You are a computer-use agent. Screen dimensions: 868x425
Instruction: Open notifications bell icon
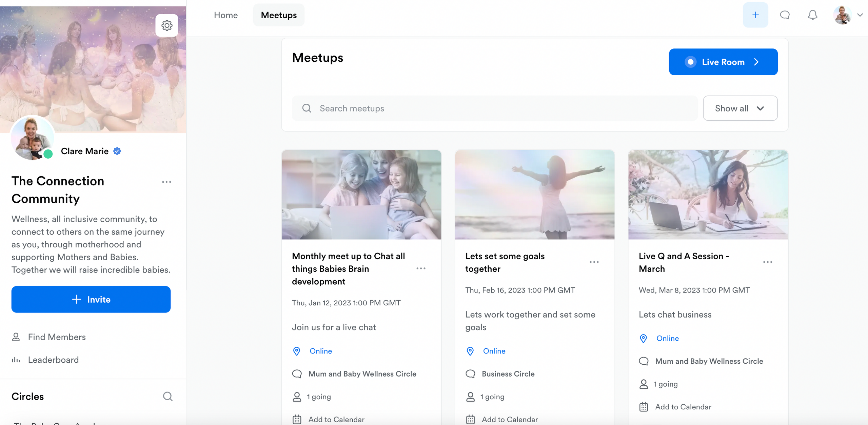pyautogui.click(x=812, y=15)
